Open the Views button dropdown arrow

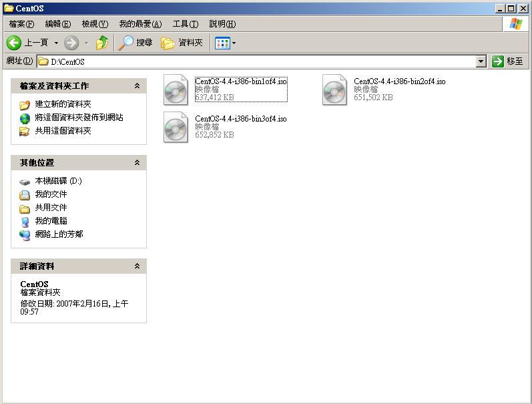234,43
